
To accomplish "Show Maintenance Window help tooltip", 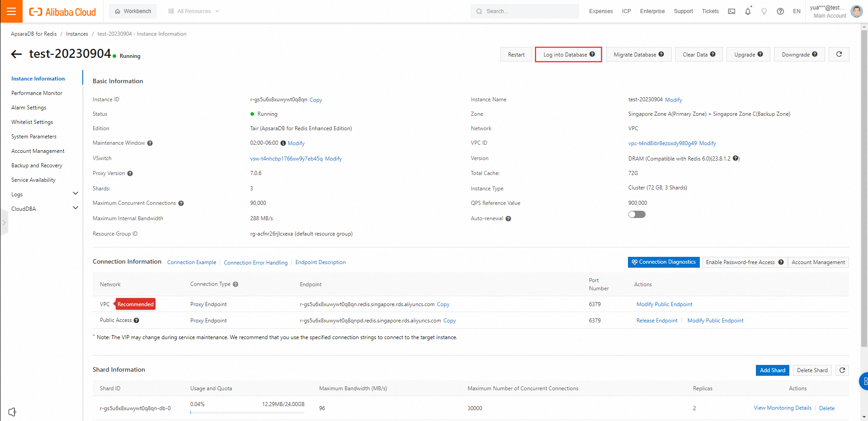I will [150, 143].
